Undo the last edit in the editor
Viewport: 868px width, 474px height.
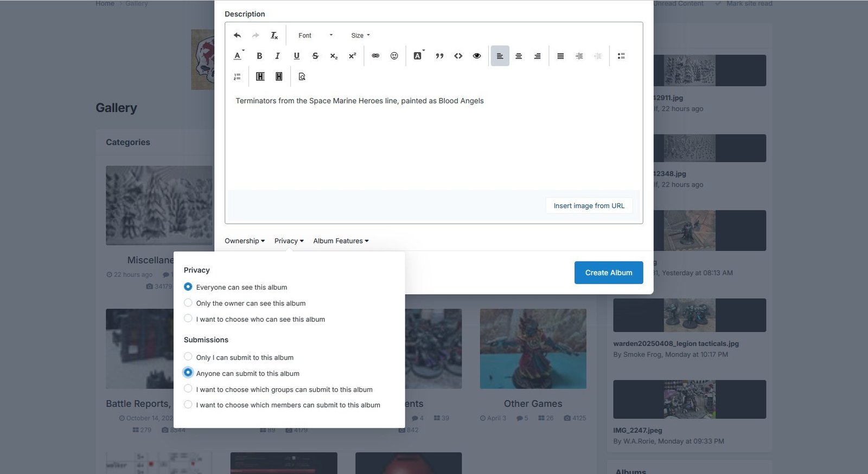pyautogui.click(x=237, y=35)
